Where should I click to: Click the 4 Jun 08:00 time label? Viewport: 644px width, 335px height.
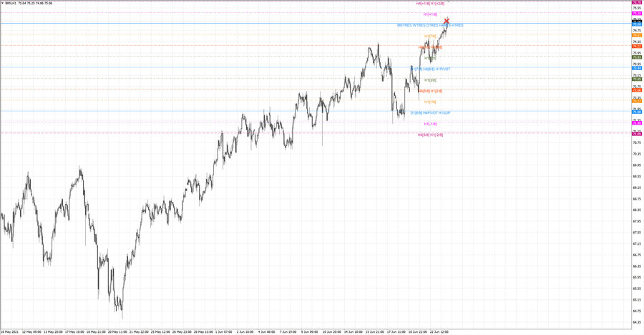267,331
